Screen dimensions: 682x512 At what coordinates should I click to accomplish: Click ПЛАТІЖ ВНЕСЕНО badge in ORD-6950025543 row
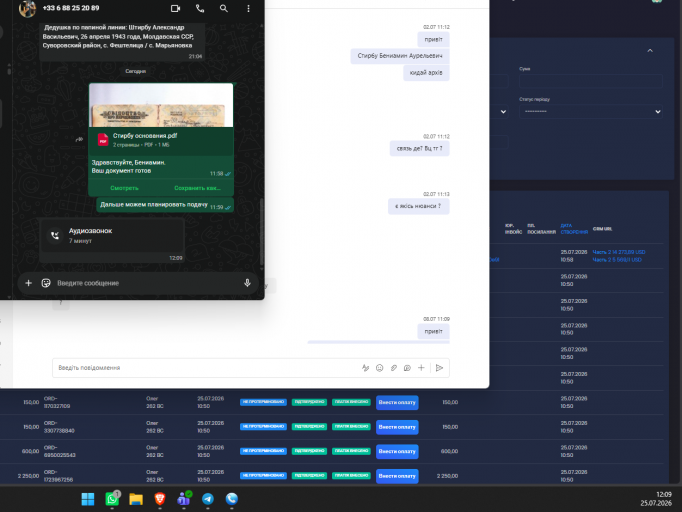351,451
